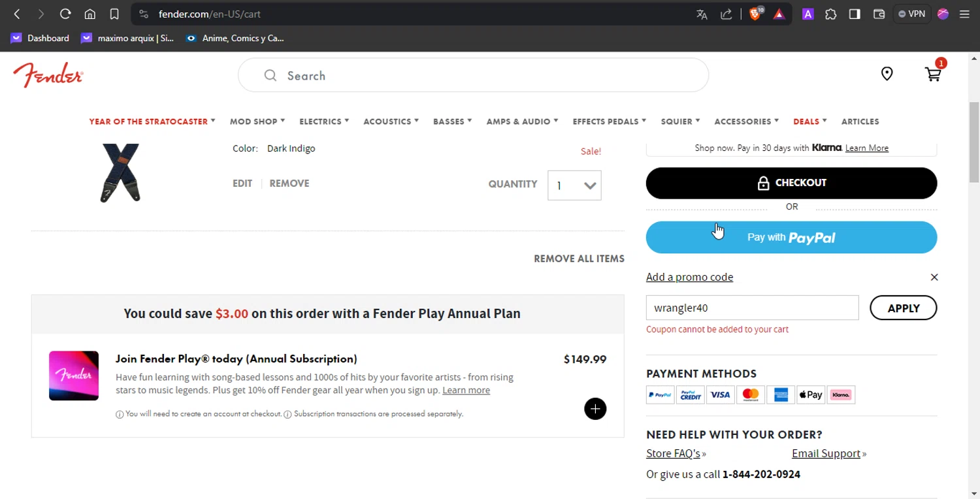Image resolution: width=980 pixels, height=499 pixels.
Task: Click the store locator pin icon
Action: click(x=887, y=74)
